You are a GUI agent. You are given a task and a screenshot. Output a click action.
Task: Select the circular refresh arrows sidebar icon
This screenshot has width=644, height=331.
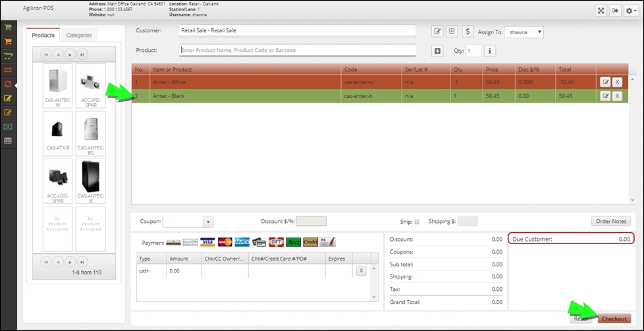pos(8,84)
